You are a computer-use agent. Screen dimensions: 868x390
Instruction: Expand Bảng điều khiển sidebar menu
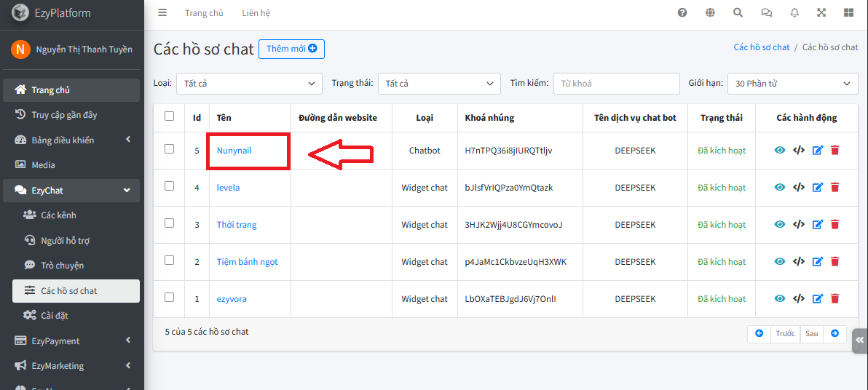pyautogui.click(x=72, y=140)
